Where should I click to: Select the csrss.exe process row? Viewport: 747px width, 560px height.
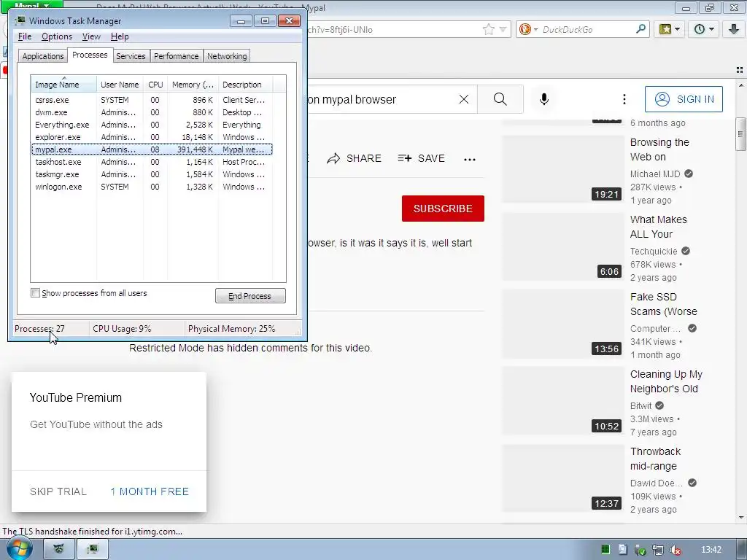(x=152, y=100)
